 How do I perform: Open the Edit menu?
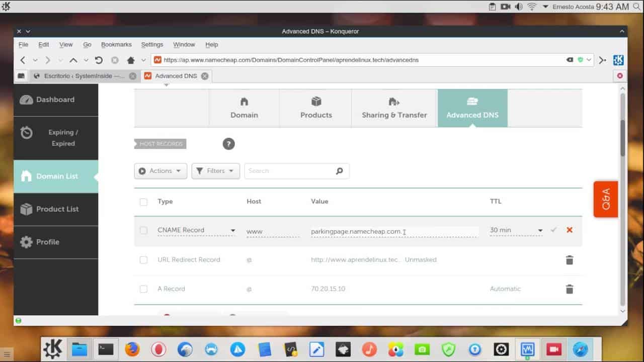[x=44, y=44]
